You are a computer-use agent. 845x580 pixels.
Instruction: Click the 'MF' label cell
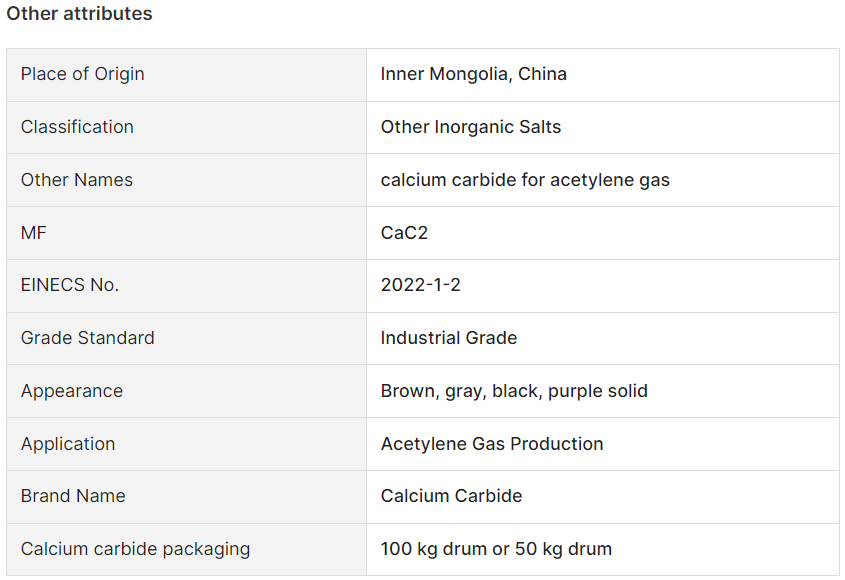[x=34, y=233]
